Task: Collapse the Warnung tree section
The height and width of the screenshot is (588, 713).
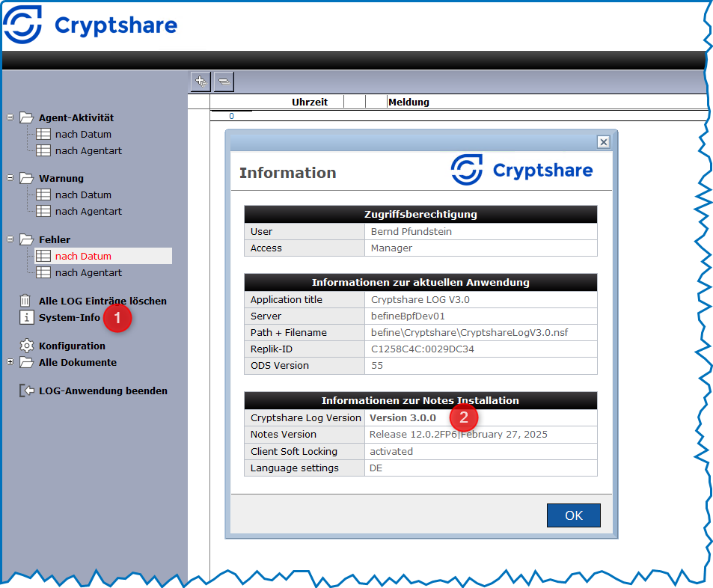Action: pyautogui.click(x=10, y=178)
